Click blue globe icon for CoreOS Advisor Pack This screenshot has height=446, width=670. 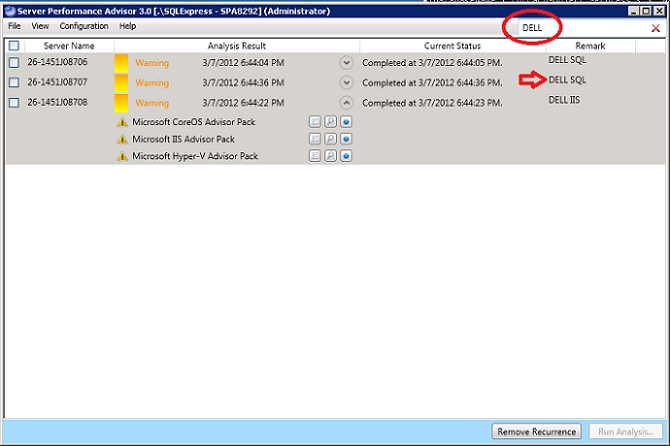[x=346, y=122]
